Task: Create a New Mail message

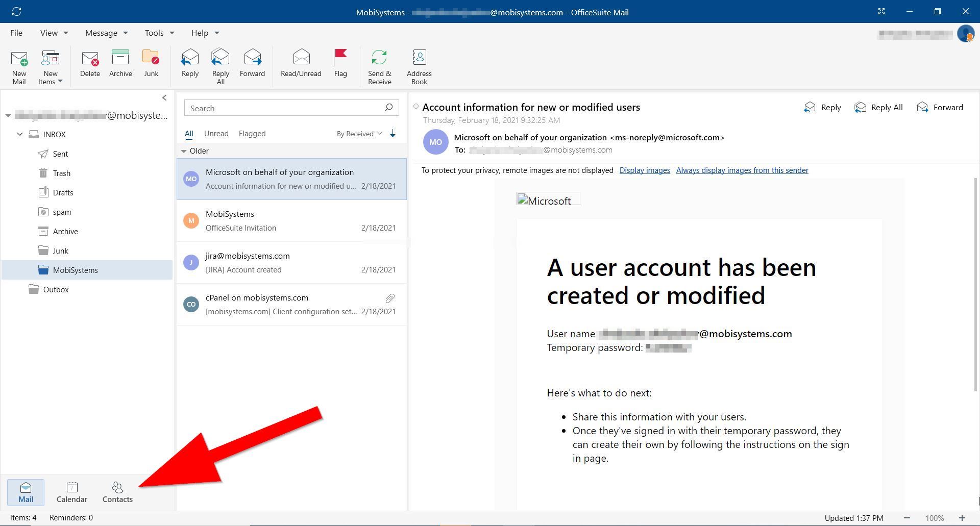Action: (x=19, y=65)
